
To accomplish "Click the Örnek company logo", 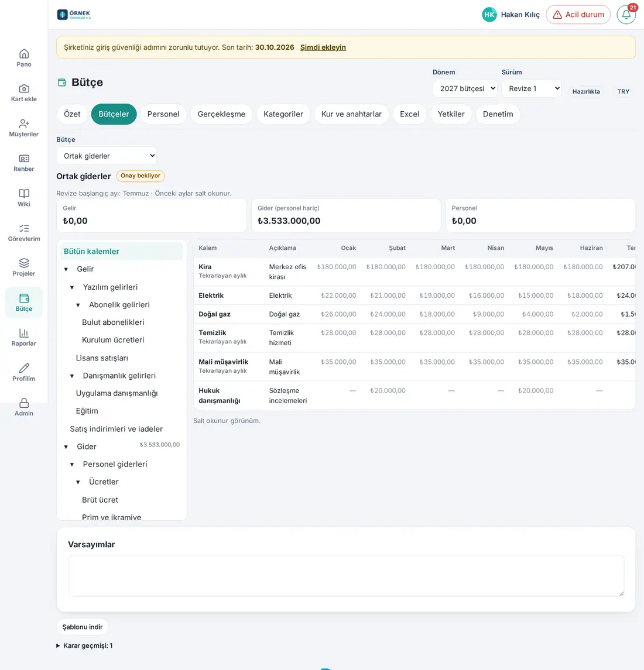I will coord(74,15).
